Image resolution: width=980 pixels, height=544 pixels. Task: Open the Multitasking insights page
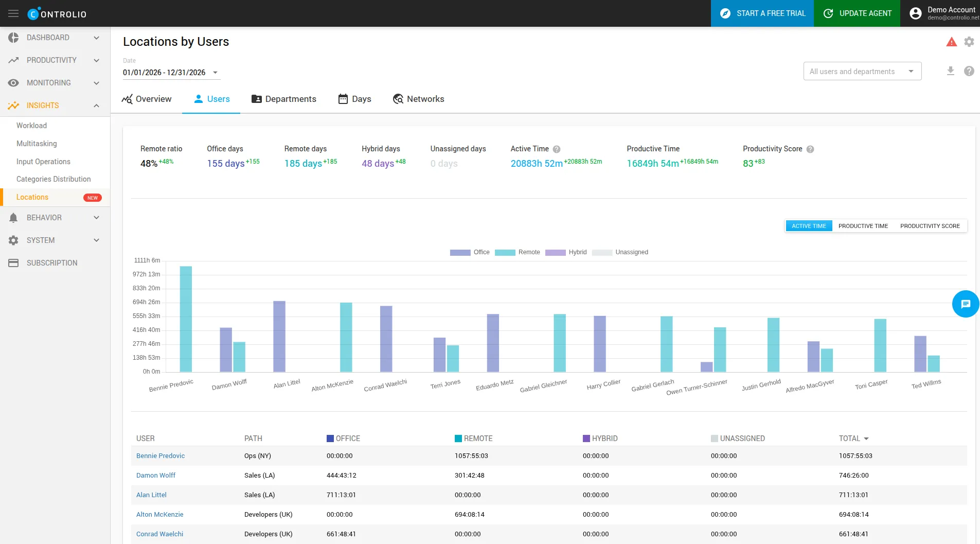pos(37,144)
